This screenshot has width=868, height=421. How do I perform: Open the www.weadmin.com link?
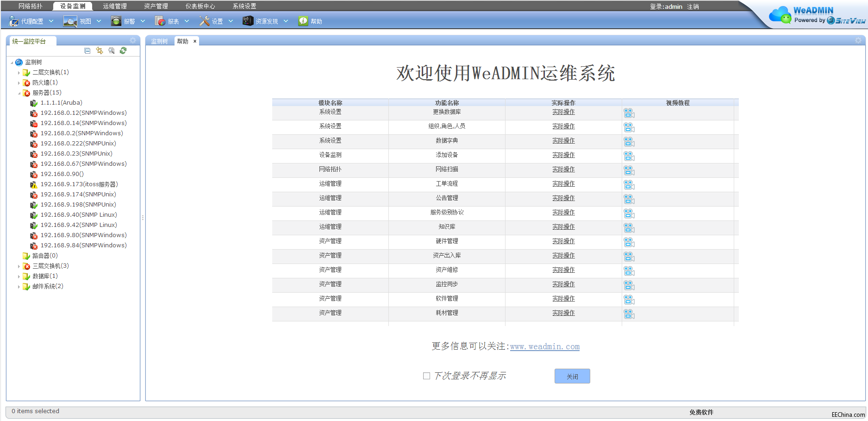[544, 346]
